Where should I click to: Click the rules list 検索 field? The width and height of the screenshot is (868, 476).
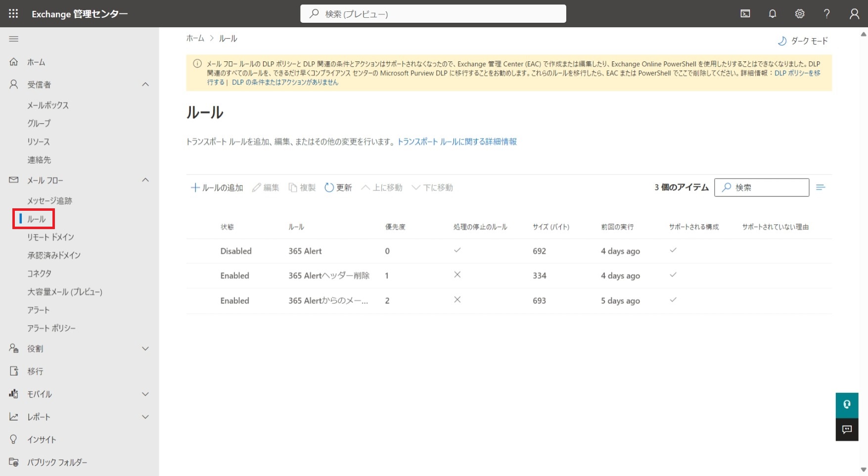click(767, 188)
